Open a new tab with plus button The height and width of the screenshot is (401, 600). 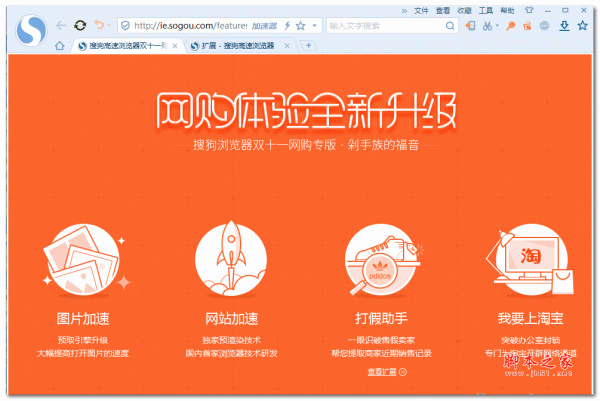click(x=308, y=46)
